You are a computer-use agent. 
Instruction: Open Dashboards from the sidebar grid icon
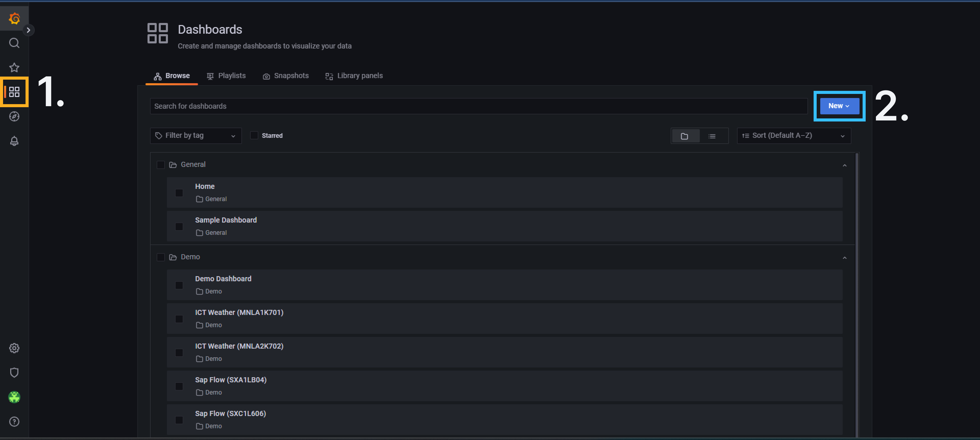[x=14, y=92]
